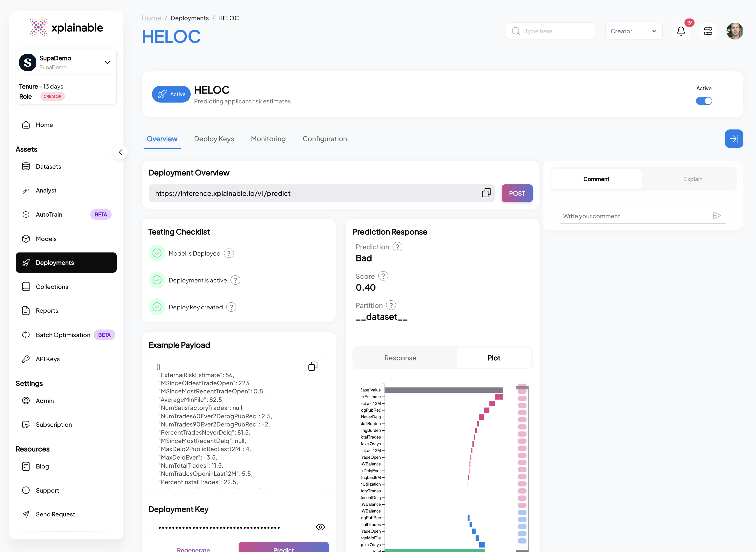The width and height of the screenshot is (756, 552).
Task: Toggle the Active deployment switch
Action: [x=704, y=101]
